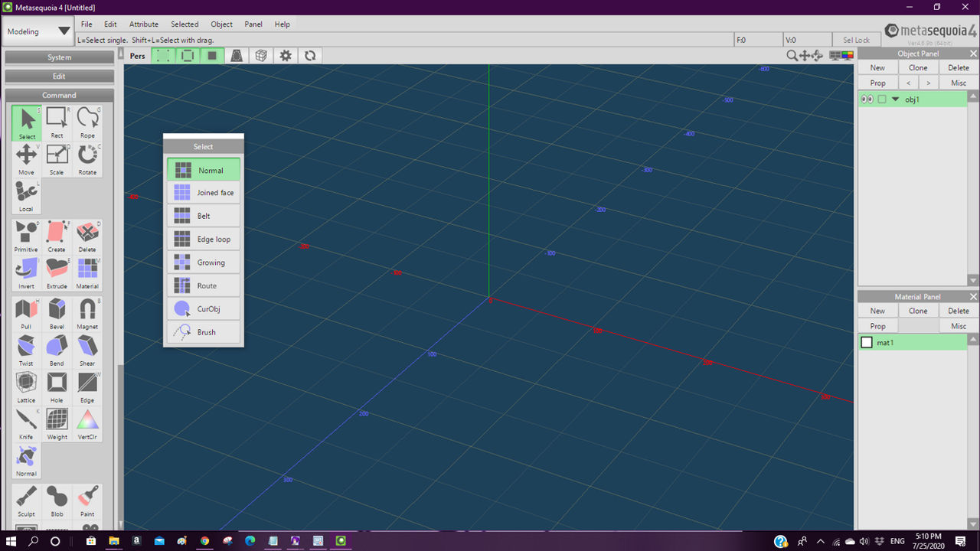This screenshot has width=980, height=551.
Task: Select the Magnet tool
Action: pos(87,309)
